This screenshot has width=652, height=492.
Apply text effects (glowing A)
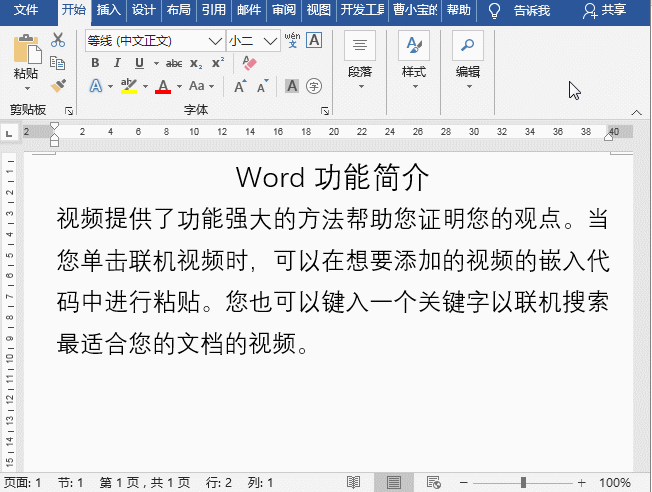pyautogui.click(x=96, y=87)
